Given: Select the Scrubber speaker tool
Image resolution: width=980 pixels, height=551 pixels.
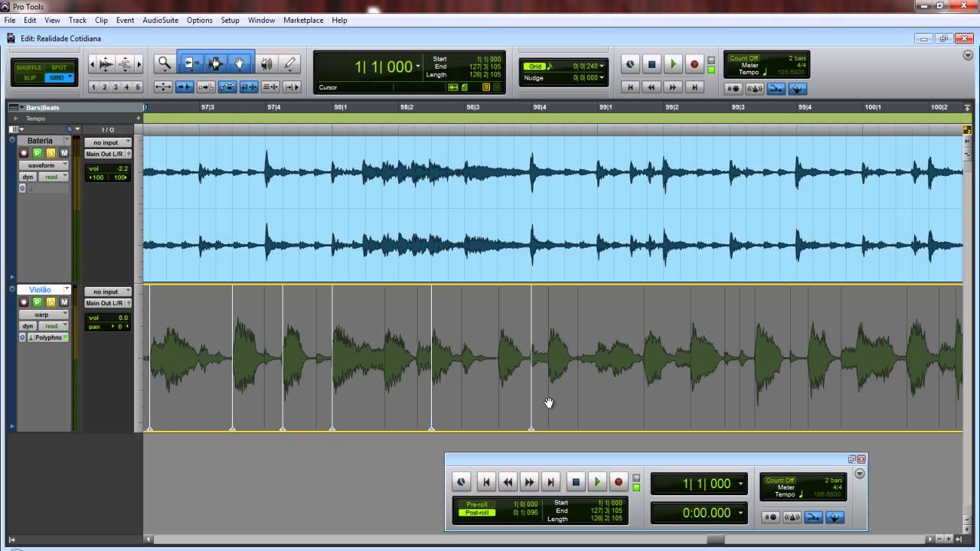Looking at the screenshot, I should pos(266,64).
